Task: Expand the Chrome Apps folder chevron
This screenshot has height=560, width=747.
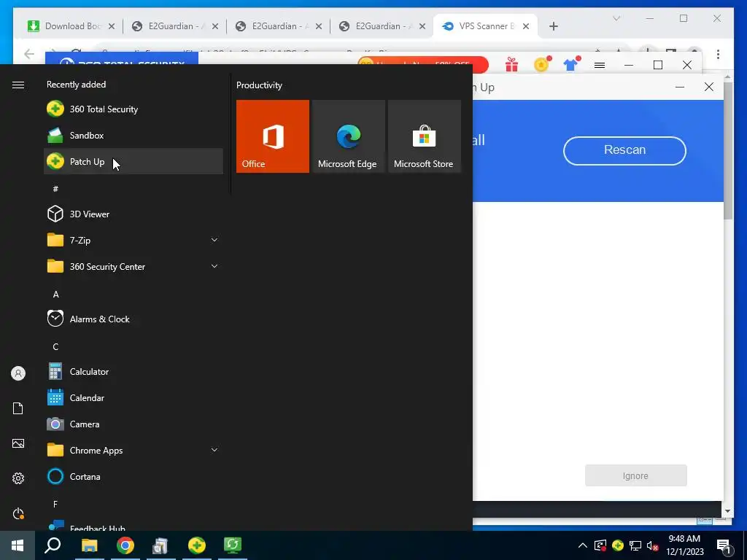Action: coord(214,450)
